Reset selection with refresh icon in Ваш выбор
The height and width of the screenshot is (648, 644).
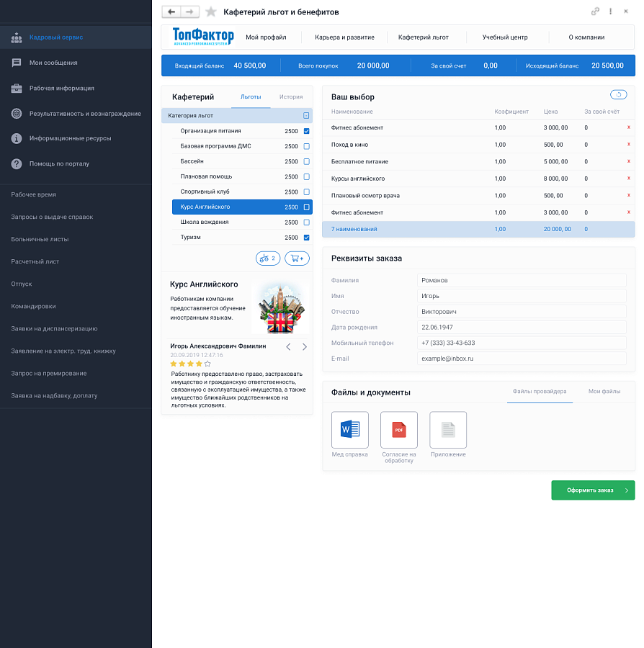618,94
